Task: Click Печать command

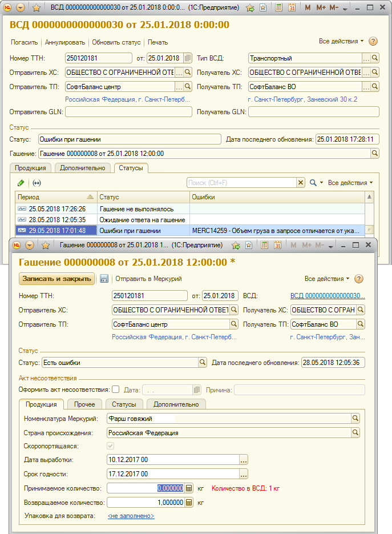Action: tap(157, 42)
